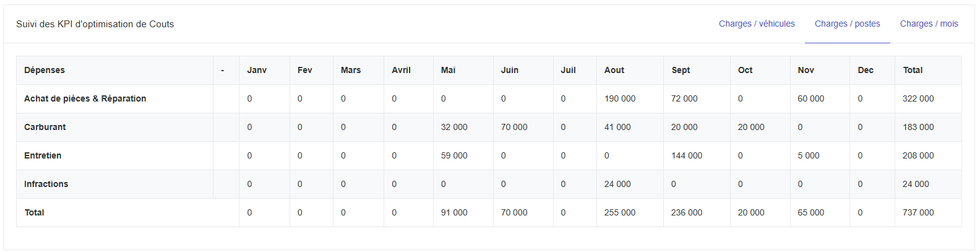Select the Carburant row label

(x=45, y=127)
